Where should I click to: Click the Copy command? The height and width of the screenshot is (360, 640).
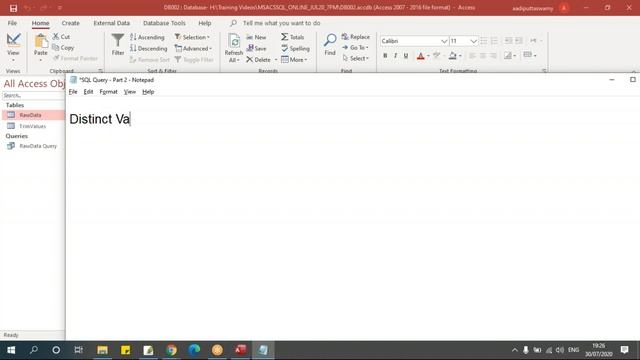click(63, 48)
